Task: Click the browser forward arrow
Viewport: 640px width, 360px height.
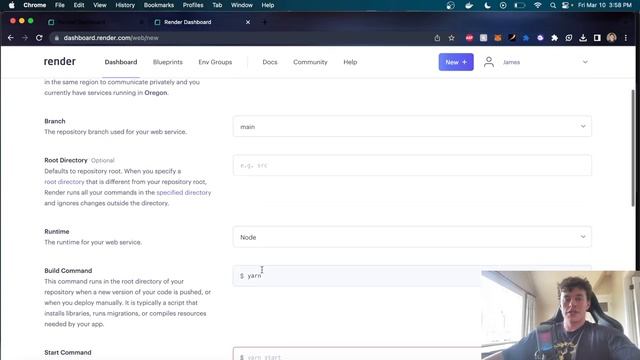Action: click(24, 38)
